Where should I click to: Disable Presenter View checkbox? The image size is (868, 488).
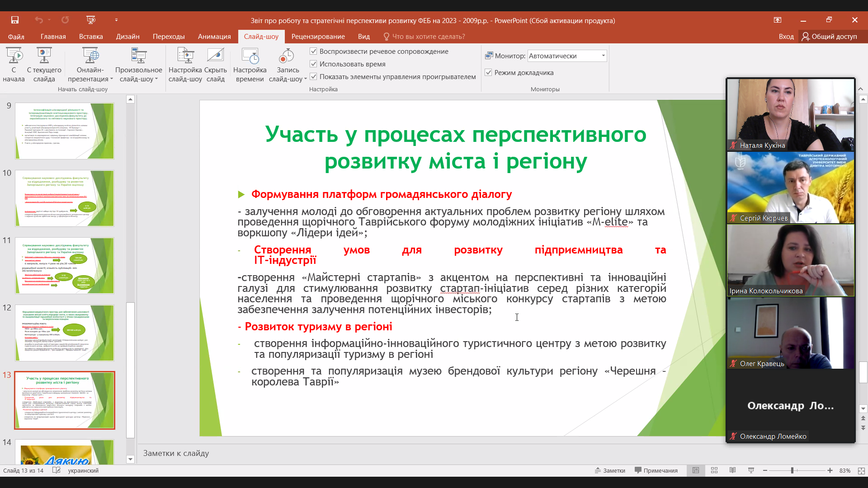(x=488, y=73)
